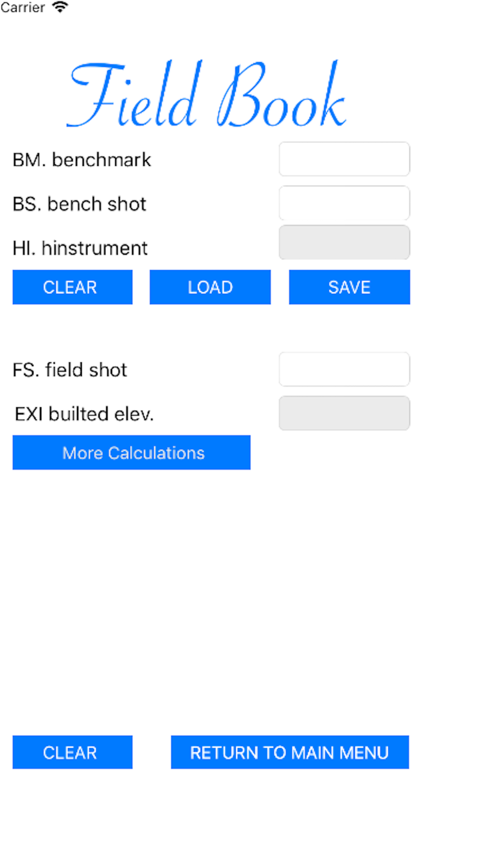Screen dimensions: 488x868
Task: Tap the bottom CLEAR button
Action: 72,752
